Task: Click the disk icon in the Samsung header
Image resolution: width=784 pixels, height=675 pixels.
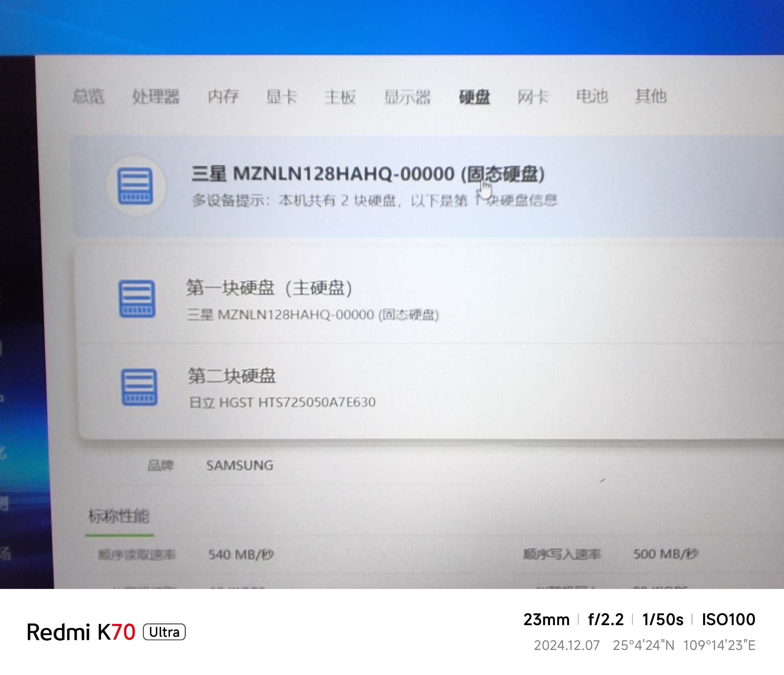Action: (x=136, y=185)
